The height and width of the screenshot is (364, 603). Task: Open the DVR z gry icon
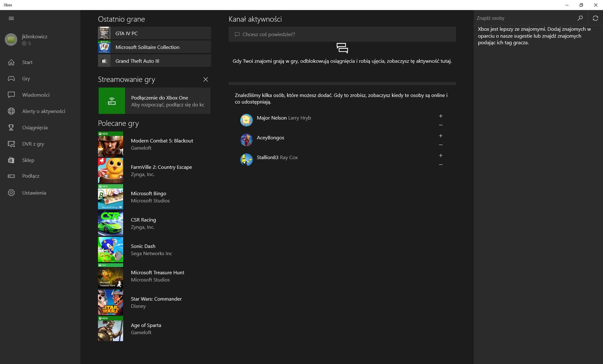point(11,144)
